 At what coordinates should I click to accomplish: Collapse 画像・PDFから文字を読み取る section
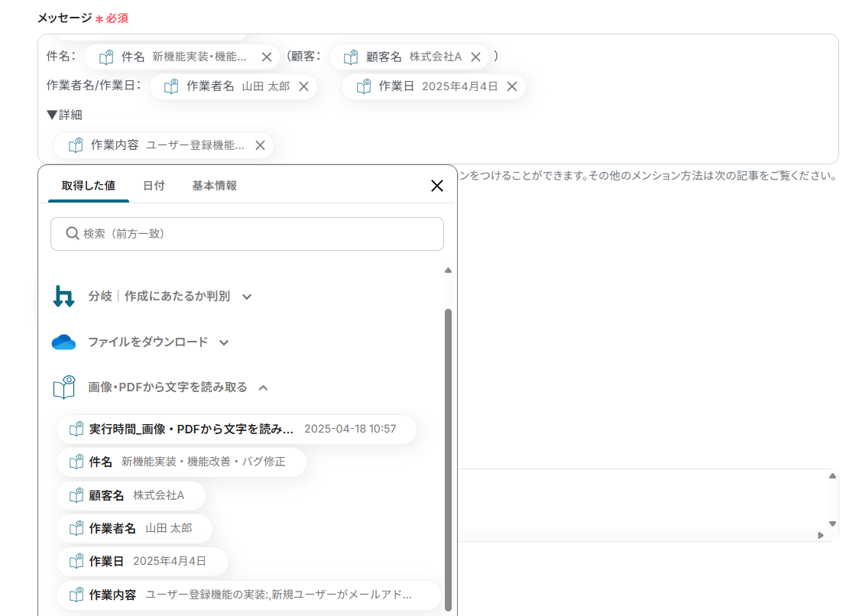tap(264, 387)
